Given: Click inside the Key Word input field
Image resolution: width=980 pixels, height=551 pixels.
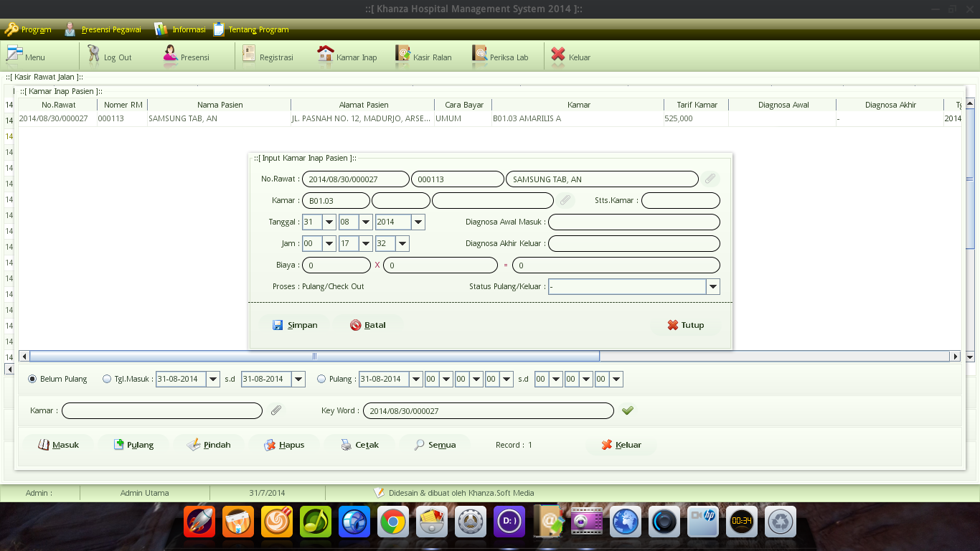Looking at the screenshot, I should click(488, 410).
